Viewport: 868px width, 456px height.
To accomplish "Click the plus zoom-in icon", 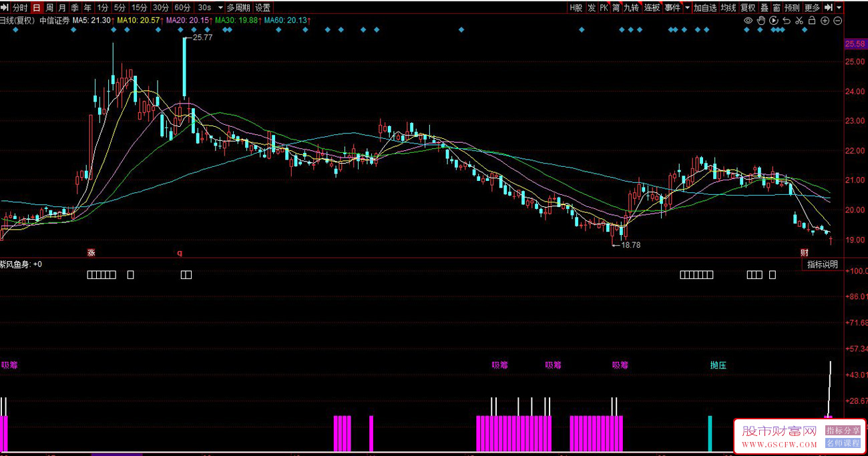I will 825,21.
